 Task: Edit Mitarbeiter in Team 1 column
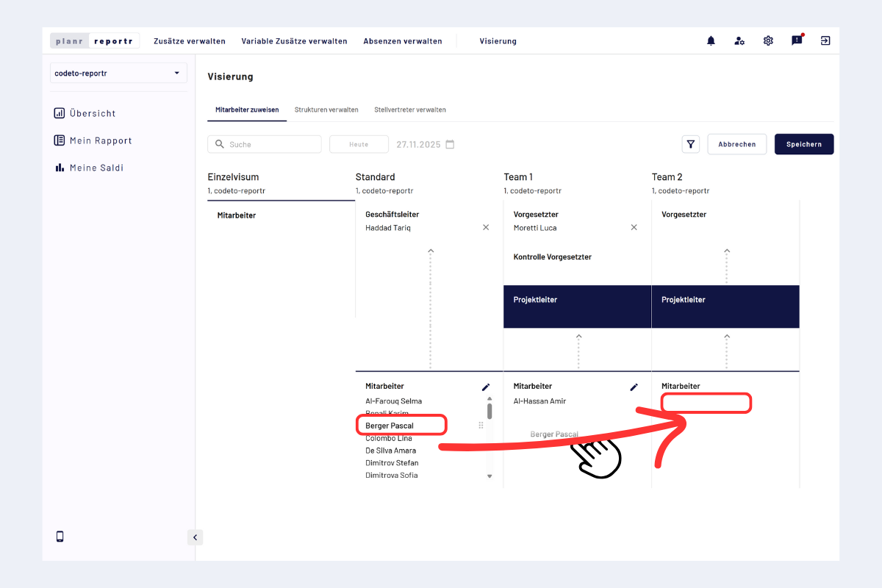634,387
